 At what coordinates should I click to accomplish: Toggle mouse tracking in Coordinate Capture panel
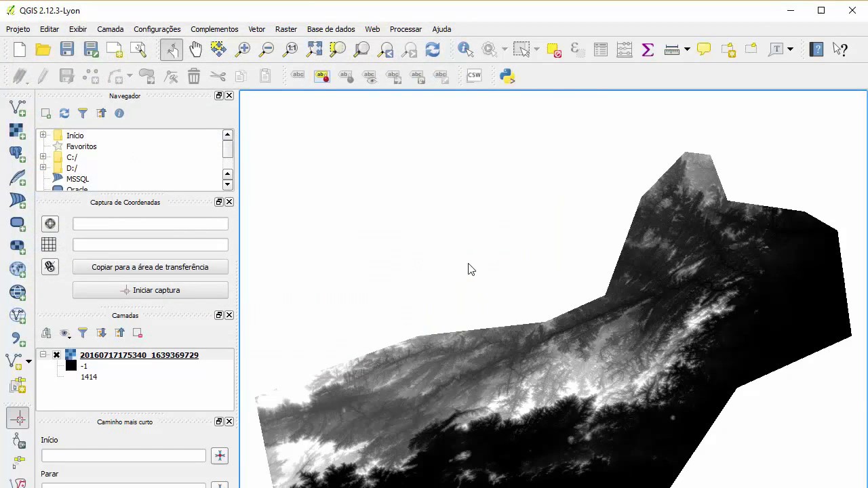[x=50, y=266]
